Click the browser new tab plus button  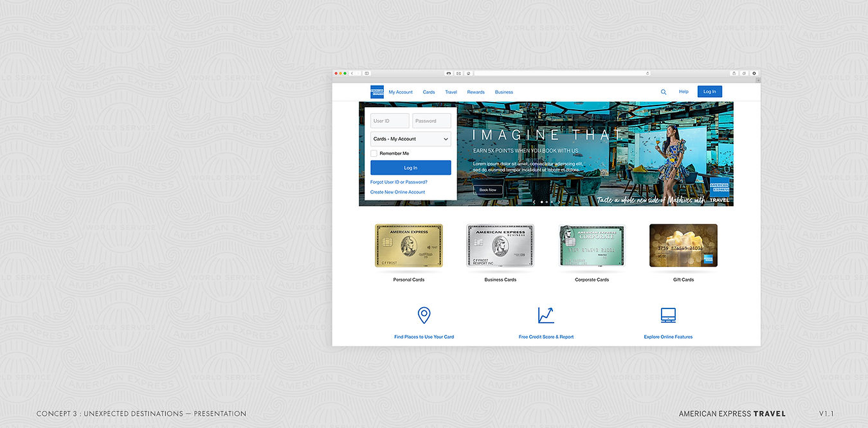(x=758, y=80)
